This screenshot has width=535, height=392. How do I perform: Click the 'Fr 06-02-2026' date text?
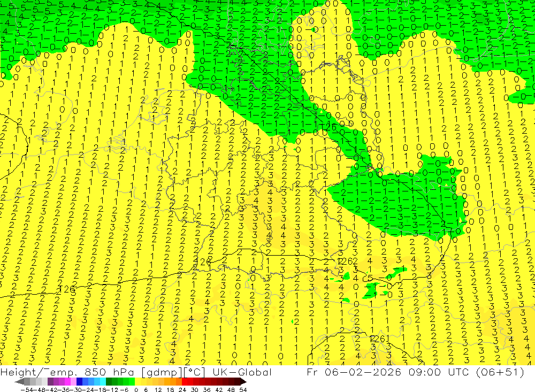(354, 372)
